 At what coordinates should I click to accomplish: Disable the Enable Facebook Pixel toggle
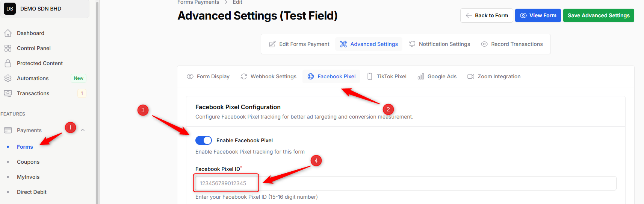204,140
